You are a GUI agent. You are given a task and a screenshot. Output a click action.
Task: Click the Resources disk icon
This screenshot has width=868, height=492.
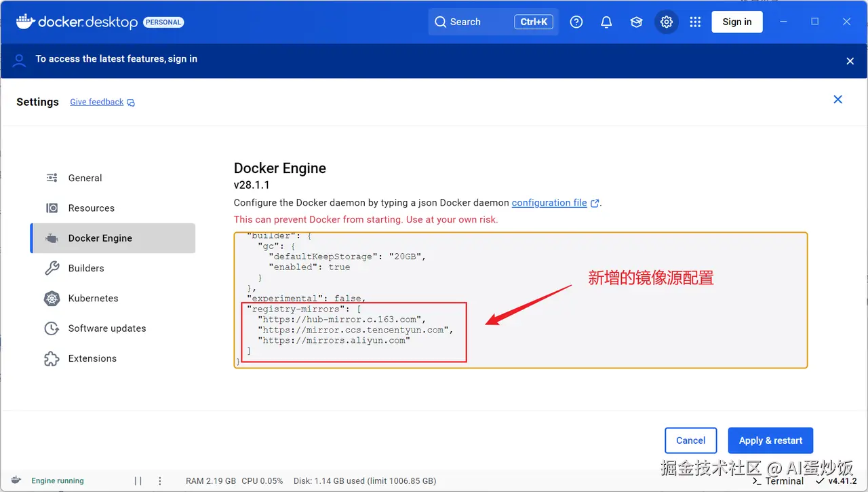pos(52,208)
